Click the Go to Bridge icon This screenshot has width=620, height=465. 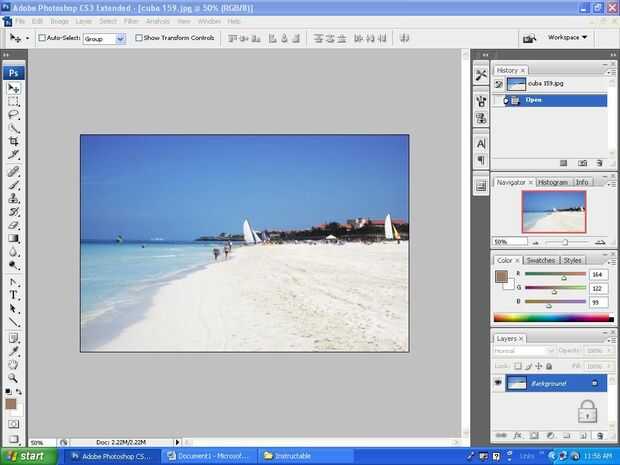click(x=529, y=38)
